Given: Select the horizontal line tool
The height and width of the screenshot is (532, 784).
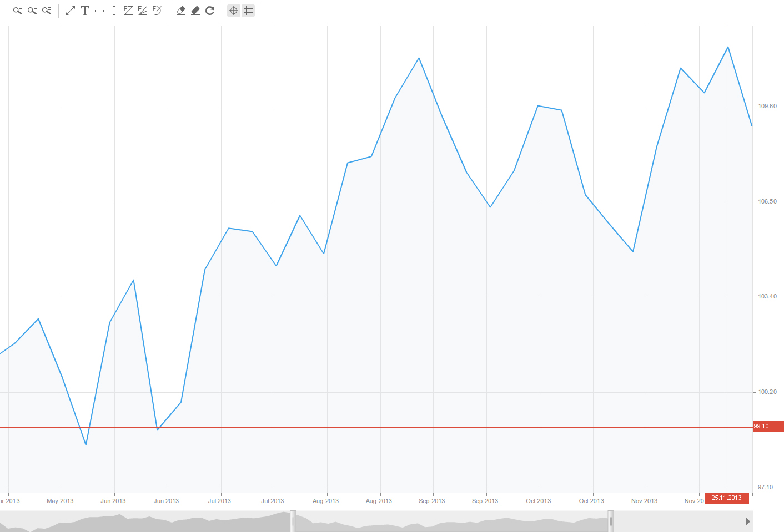Looking at the screenshot, I should [99, 10].
